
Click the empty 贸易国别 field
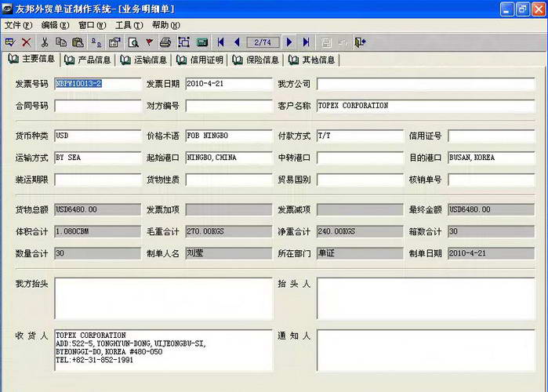(x=360, y=180)
